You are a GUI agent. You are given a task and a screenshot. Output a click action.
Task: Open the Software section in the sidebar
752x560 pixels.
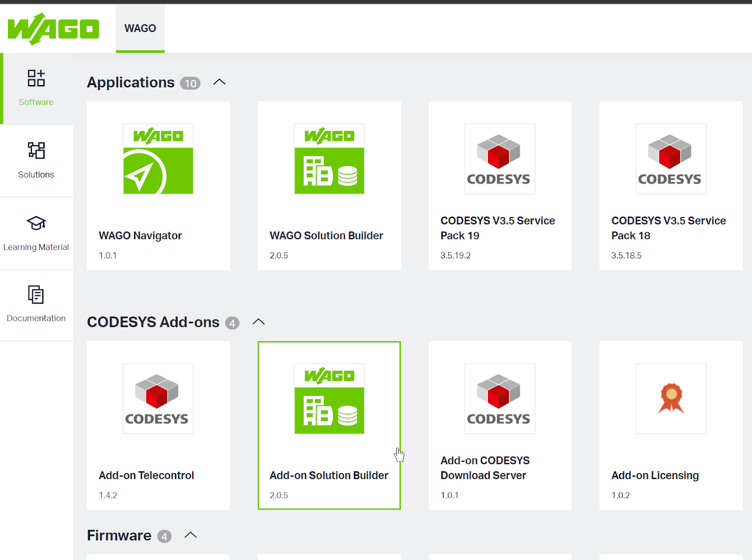click(36, 88)
